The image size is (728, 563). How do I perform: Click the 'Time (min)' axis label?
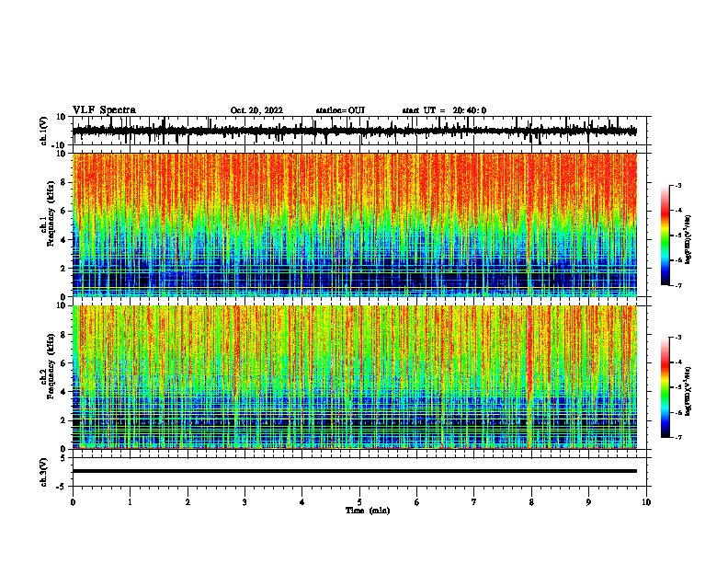point(368,511)
